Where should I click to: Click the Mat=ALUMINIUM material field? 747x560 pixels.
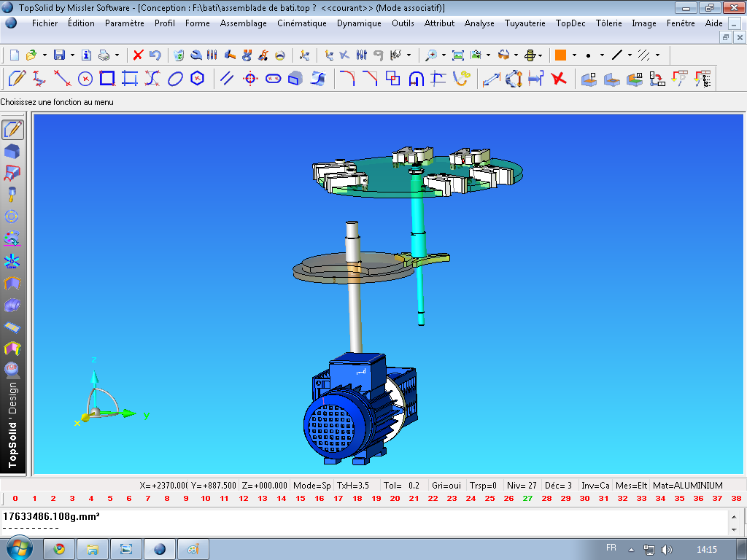[x=688, y=485]
